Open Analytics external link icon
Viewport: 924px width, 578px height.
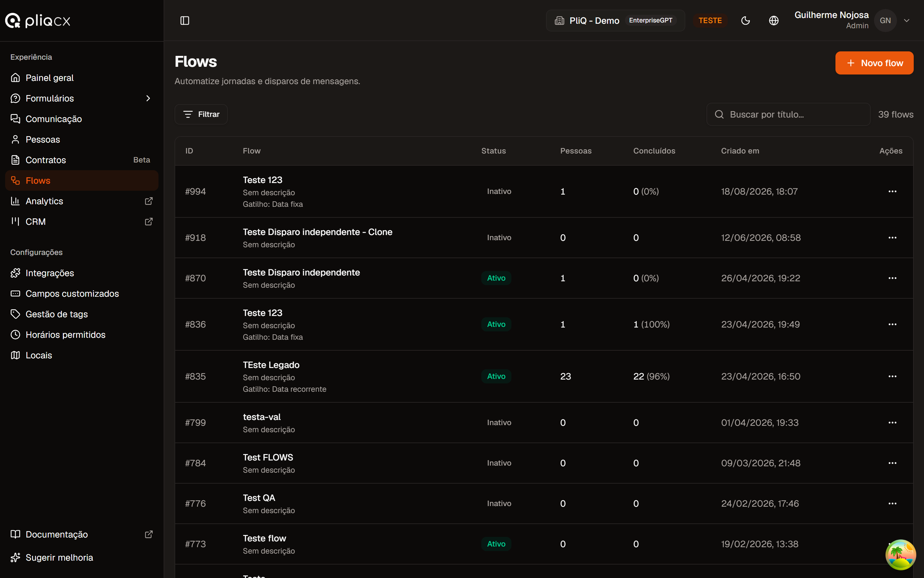(149, 201)
